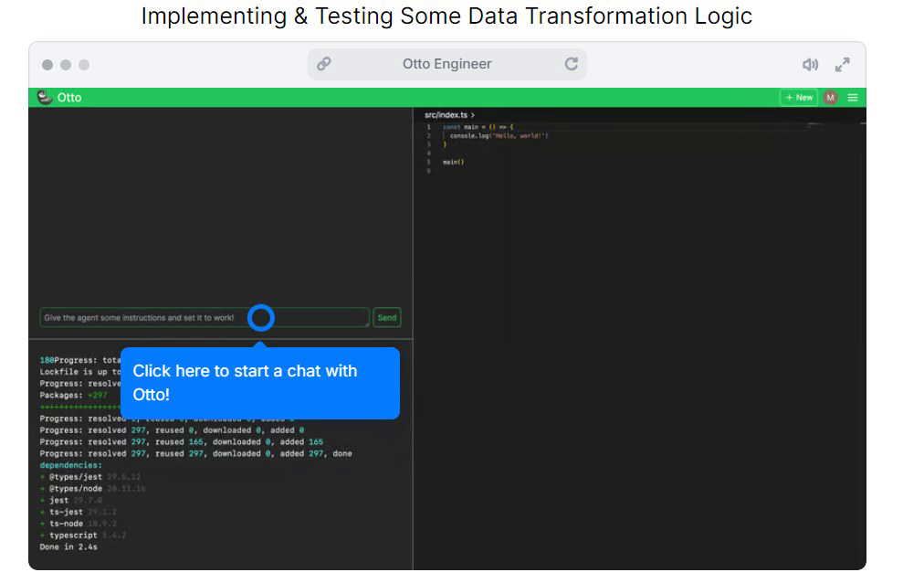Image resolution: width=924 pixels, height=583 pixels.
Task: Click the terminal output Done line
Action: [68, 547]
